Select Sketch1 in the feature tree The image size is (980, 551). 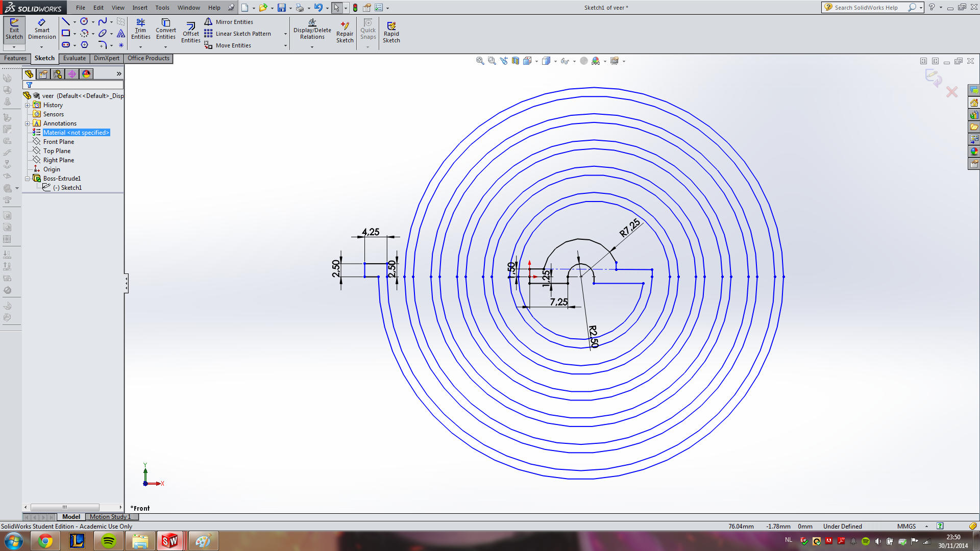point(71,188)
